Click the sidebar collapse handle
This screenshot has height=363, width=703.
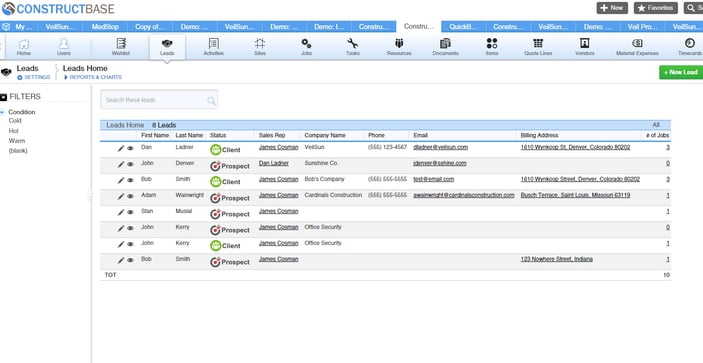pos(90,195)
